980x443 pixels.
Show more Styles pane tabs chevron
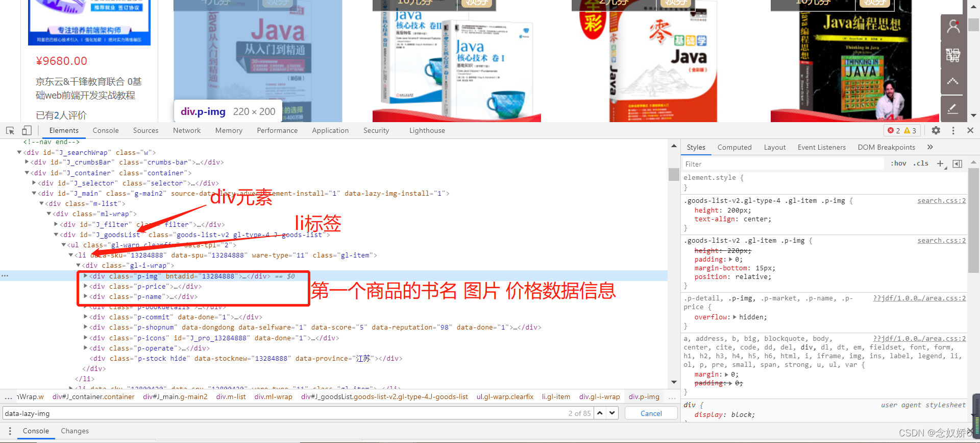(930, 147)
